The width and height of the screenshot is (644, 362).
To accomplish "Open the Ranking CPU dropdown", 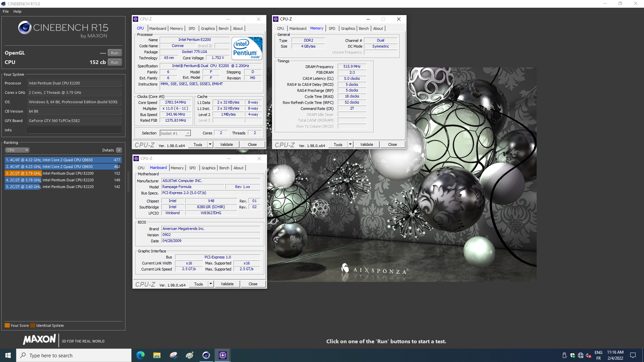I will 17,150.
